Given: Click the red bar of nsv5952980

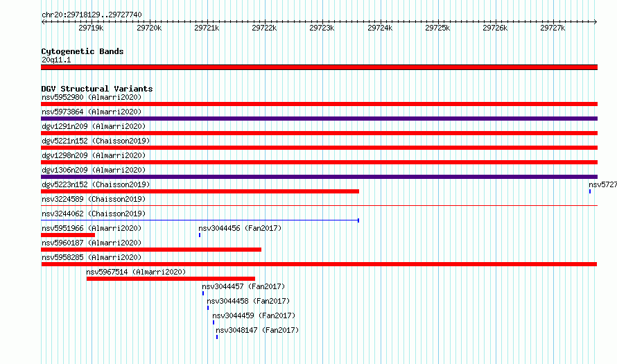Looking at the screenshot, I should (x=319, y=104).
